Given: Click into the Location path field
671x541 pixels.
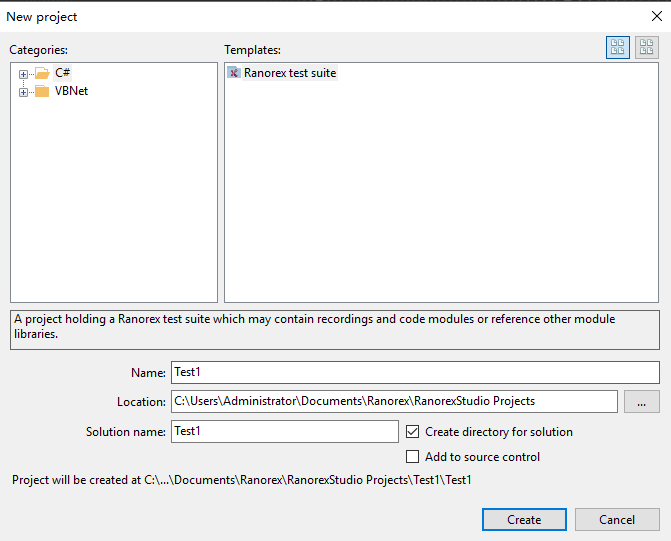Looking at the screenshot, I should point(394,401).
